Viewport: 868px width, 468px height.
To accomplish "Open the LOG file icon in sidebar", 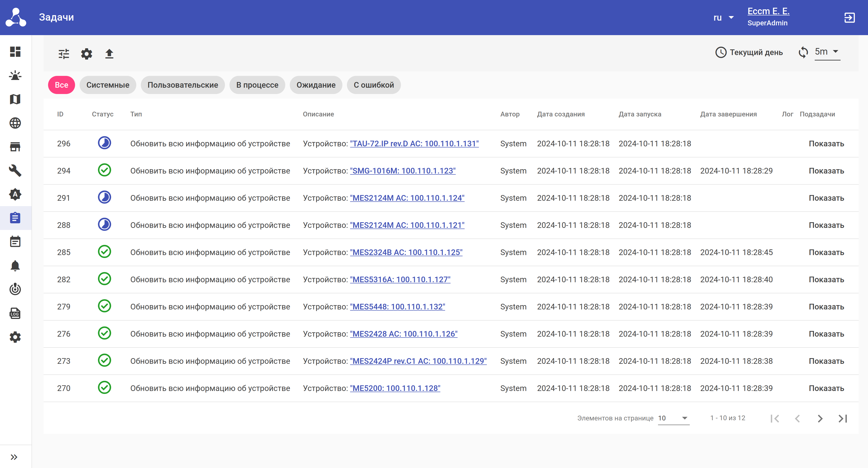I will click(15, 313).
